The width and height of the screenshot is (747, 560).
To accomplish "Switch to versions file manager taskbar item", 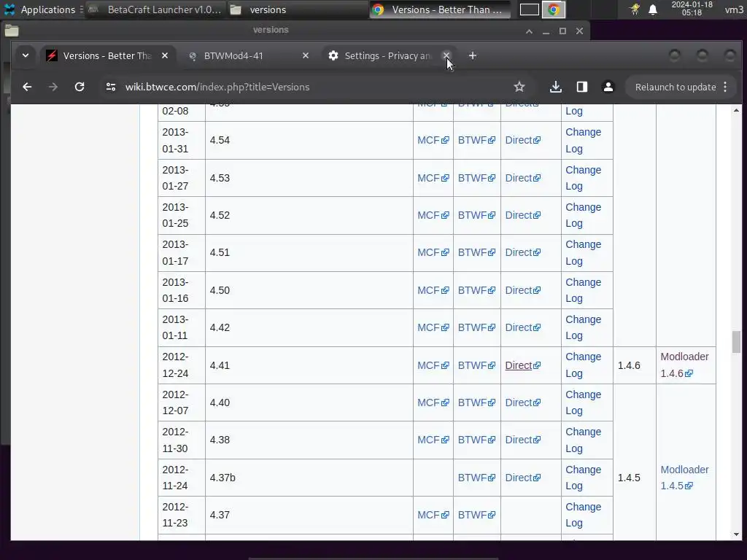I will (296, 9).
